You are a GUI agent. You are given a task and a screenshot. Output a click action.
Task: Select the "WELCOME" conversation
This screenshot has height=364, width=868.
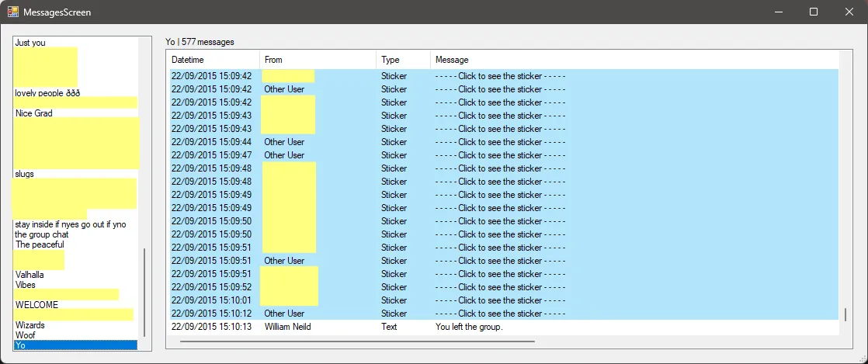[36, 305]
